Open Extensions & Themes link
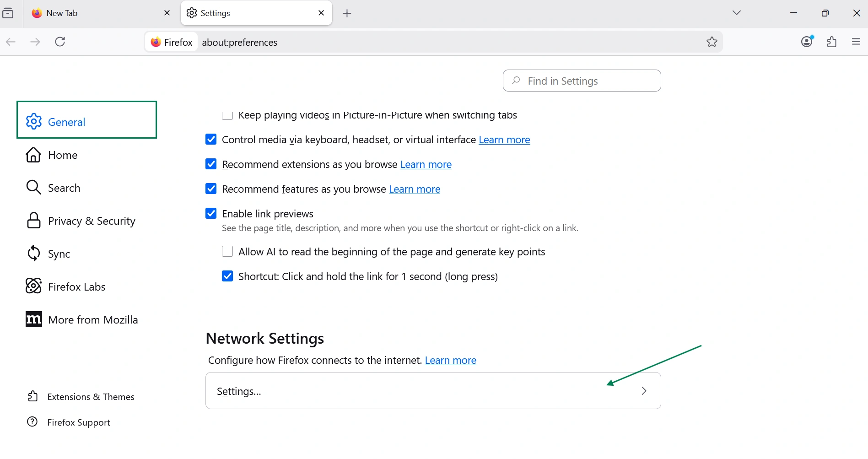This screenshot has height=459, width=868. [91, 397]
